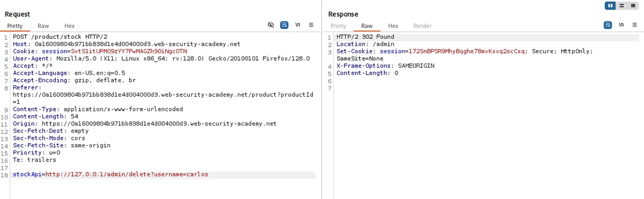
Task: Toggle hidden characters icon in Request panel
Action: click(271, 25)
